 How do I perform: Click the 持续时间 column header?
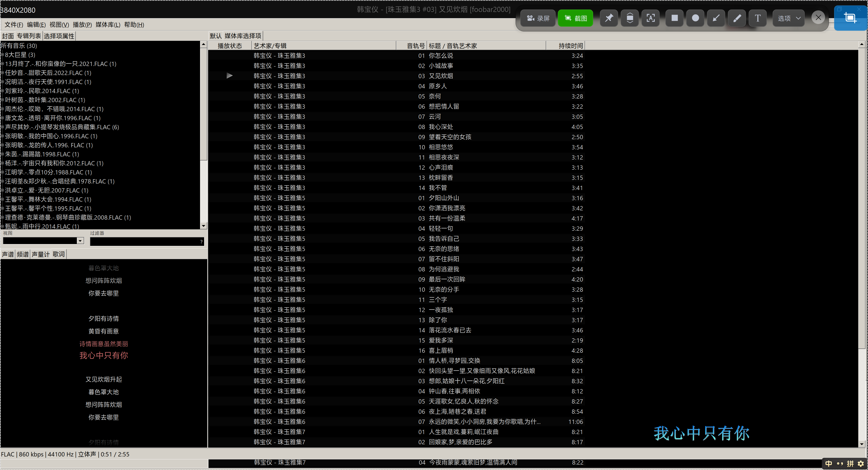(570, 46)
